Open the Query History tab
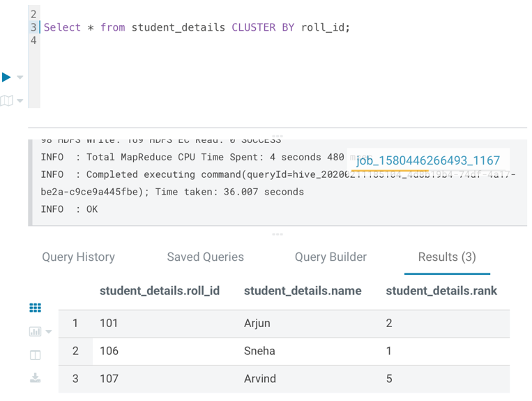The width and height of the screenshot is (532, 401). (78, 257)
